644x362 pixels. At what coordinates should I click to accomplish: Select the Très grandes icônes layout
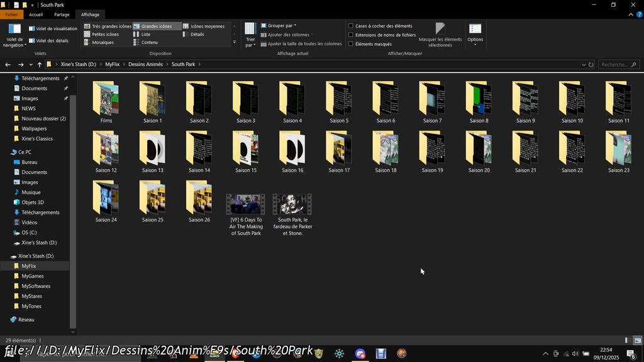[108, 26]
